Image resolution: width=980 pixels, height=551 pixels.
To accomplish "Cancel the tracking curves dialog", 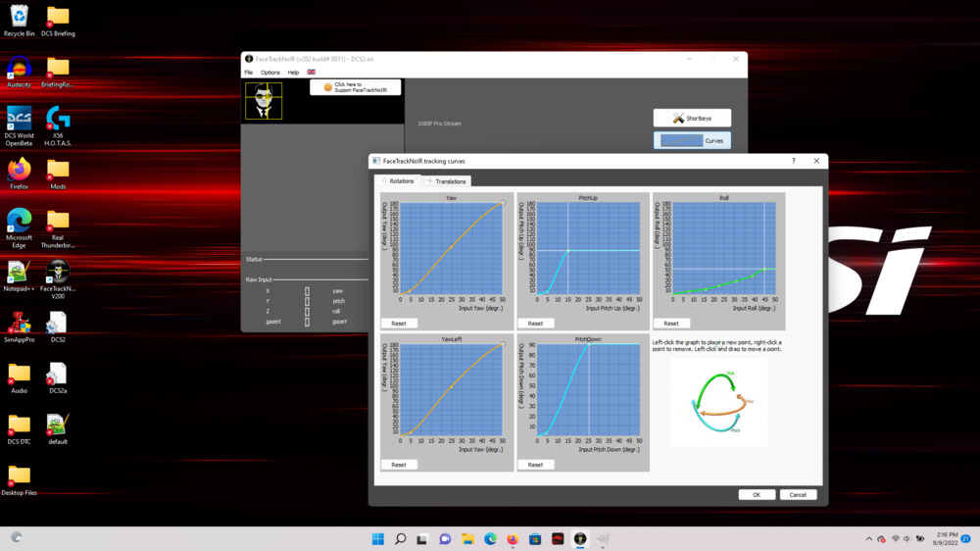I will pyautogui.click(x=798, y=495).
